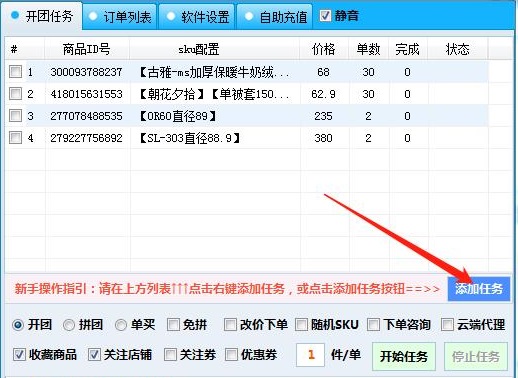518x378 pixels.
Task: Toggle the 静音 checkbox
Action: click(x=325, y=16)
